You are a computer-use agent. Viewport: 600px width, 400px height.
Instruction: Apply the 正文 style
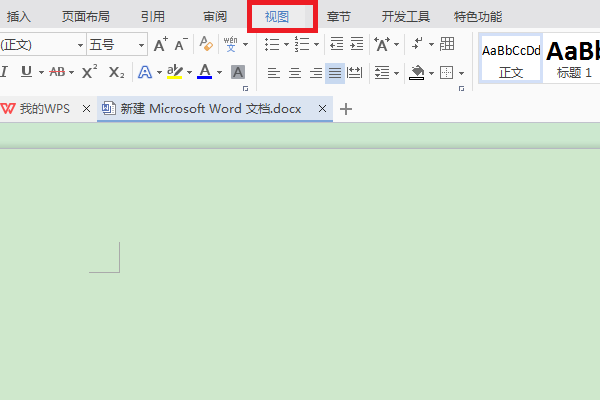pos(511,58)
